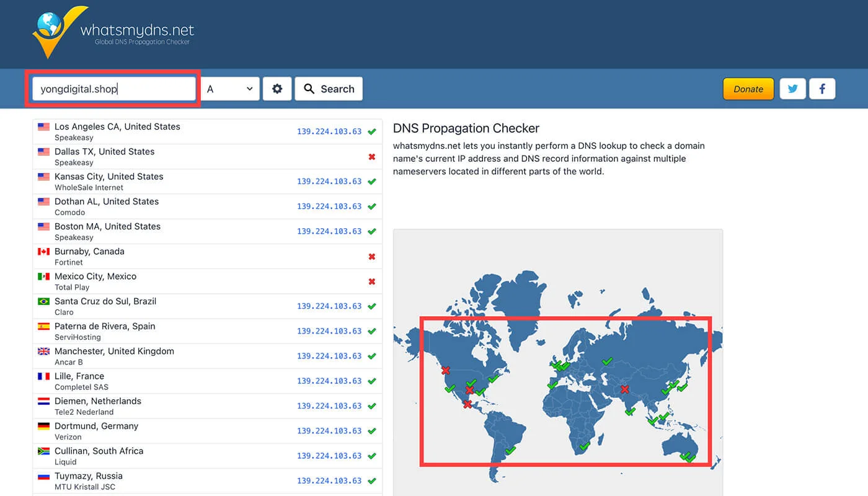This screenshot has height=496, width=868.
Task: Click green checkmark for Los Angeles CA
Action: (x=372, y=131)
